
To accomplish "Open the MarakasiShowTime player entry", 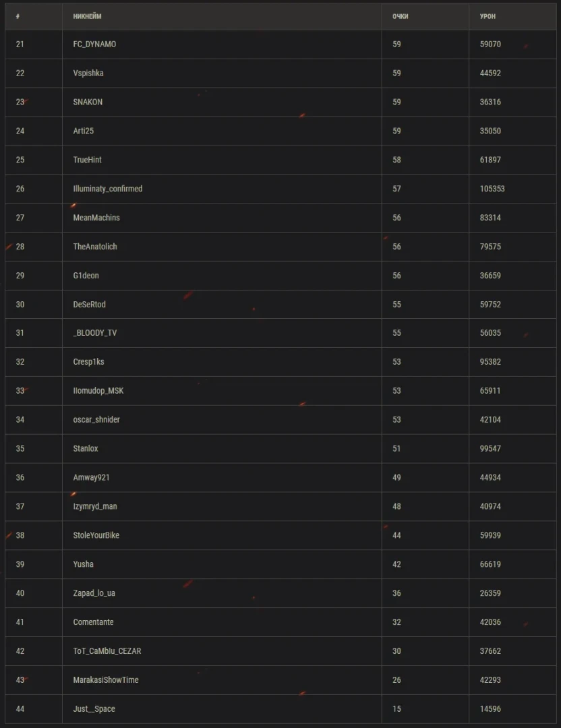I will [x=106, y=680].
